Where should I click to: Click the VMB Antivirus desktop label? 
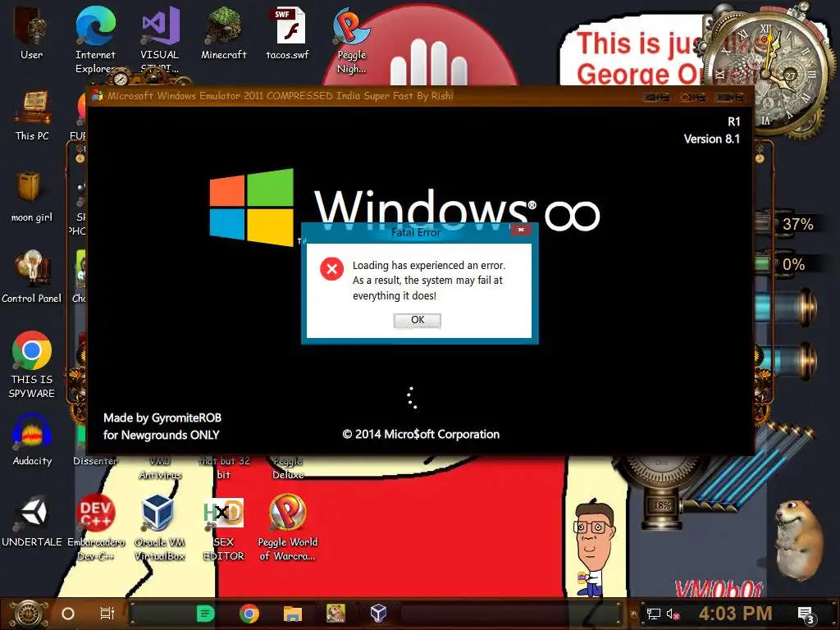(x=160, y=468)
